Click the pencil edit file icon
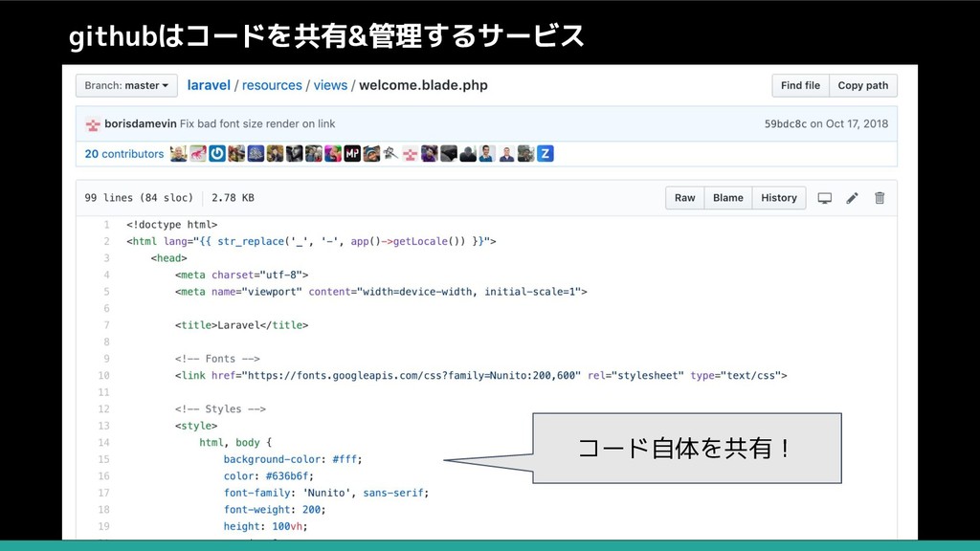 click(853, 198)
